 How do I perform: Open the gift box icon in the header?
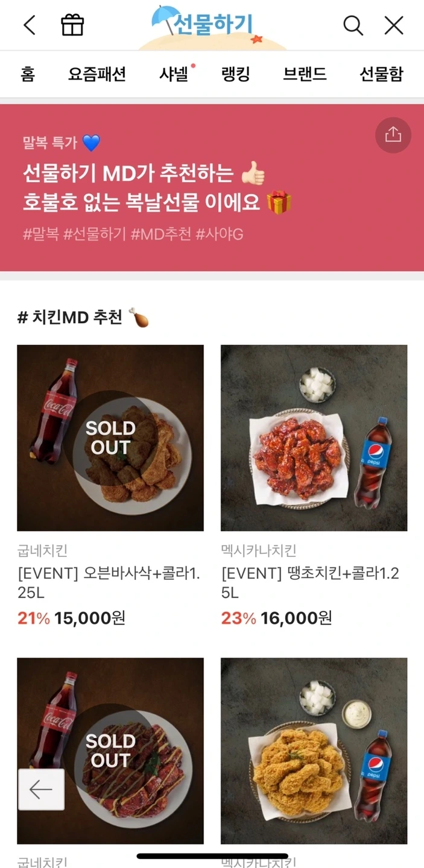[x=72, y=25]
